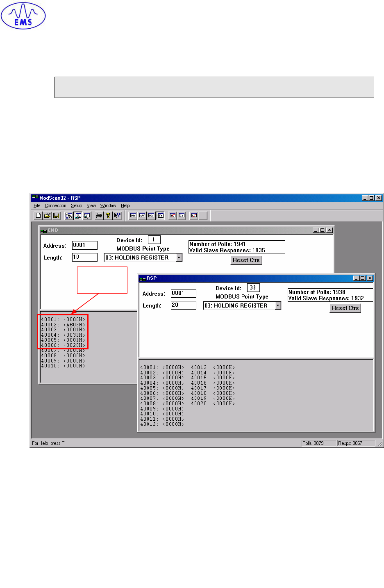Open the Window menu

point(108,205)
